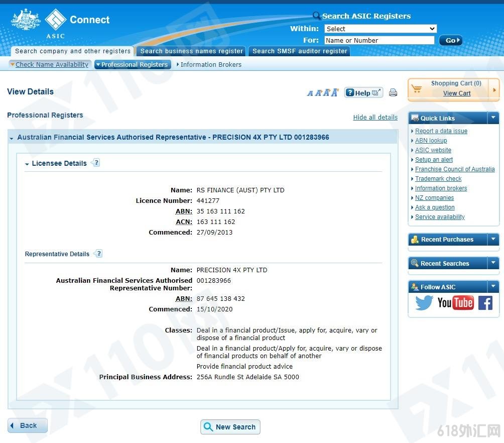Click the ACN value 163 111 162

point(216,222)
